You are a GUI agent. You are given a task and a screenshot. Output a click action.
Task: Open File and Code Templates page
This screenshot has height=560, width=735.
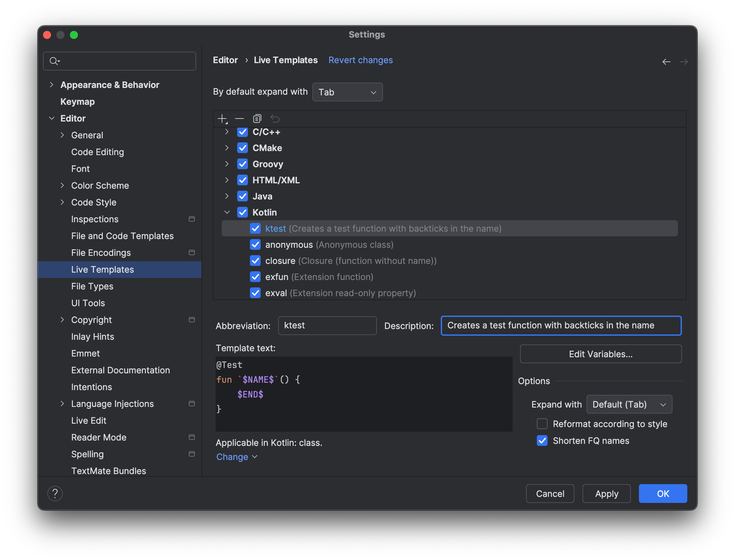(122, 236)
